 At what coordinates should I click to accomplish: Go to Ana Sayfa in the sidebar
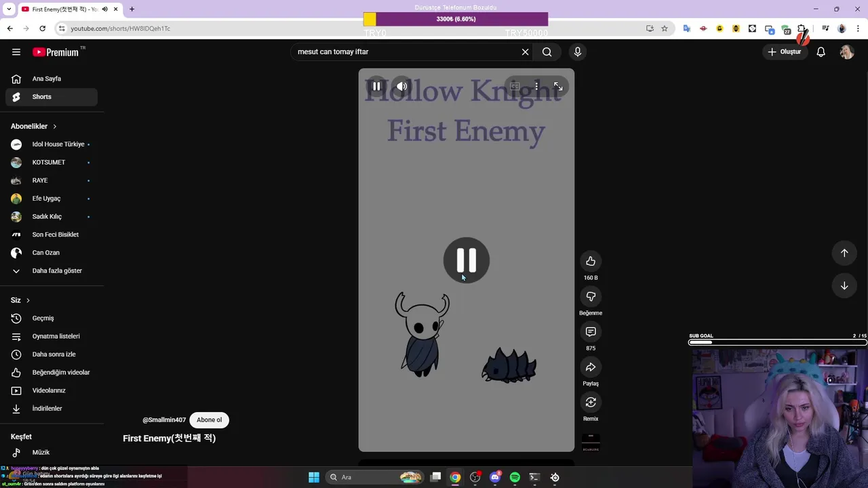(52, 79)
